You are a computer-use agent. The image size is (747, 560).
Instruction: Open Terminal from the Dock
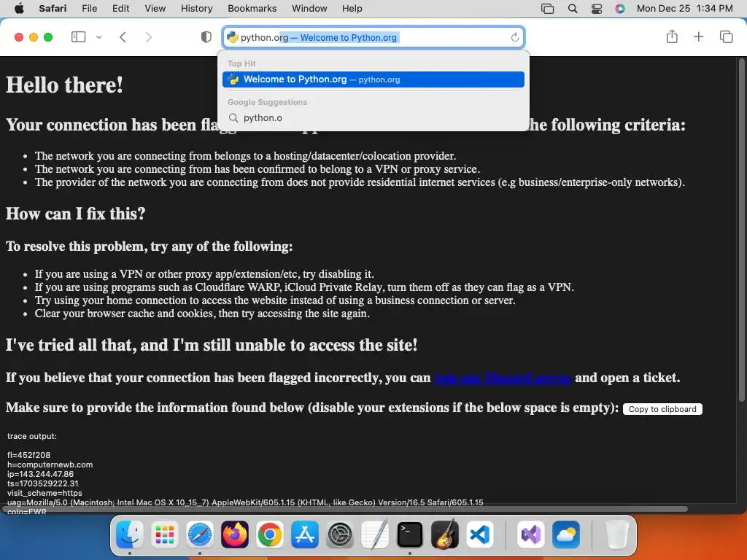click(410, 534)
